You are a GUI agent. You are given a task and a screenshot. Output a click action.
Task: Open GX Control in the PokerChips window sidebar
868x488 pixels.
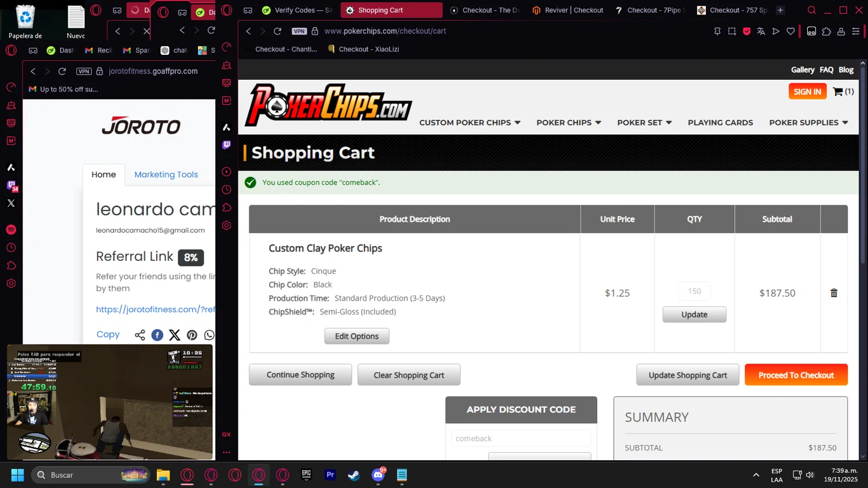227,47
